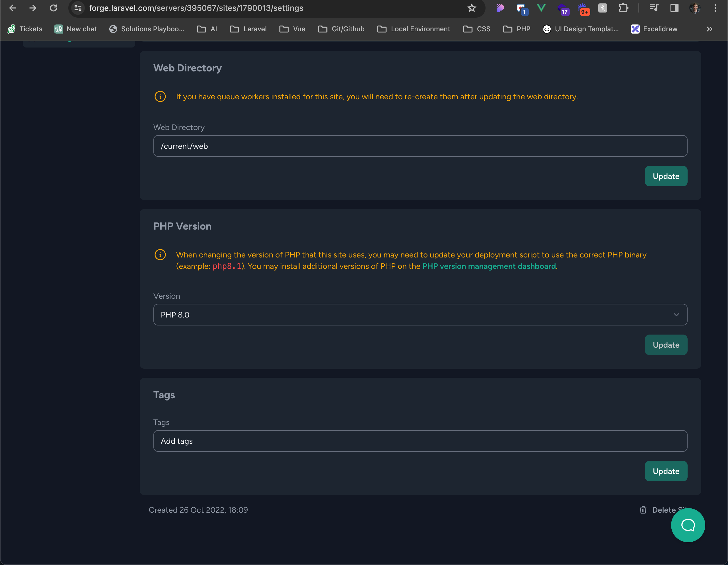Toggle the browser side panel icon
Image resolution: width=728 pixels, height=565 pixels.
pyautogui.click(x=674, y=8)
